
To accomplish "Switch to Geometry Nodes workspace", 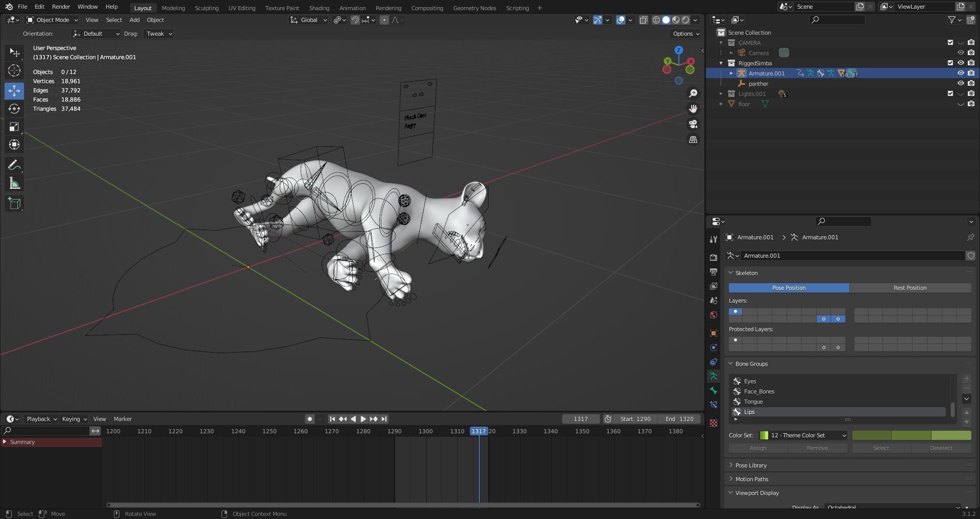I will tap(474, 8).
